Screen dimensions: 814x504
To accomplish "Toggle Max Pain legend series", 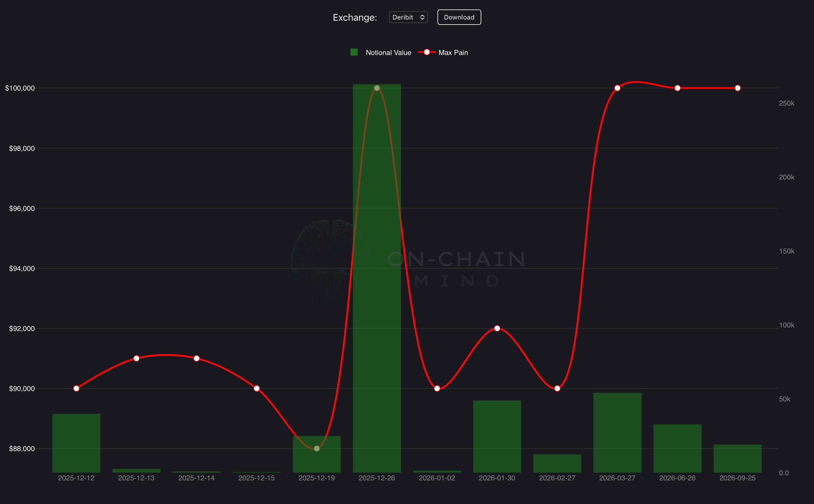I will tap(453, 53).
